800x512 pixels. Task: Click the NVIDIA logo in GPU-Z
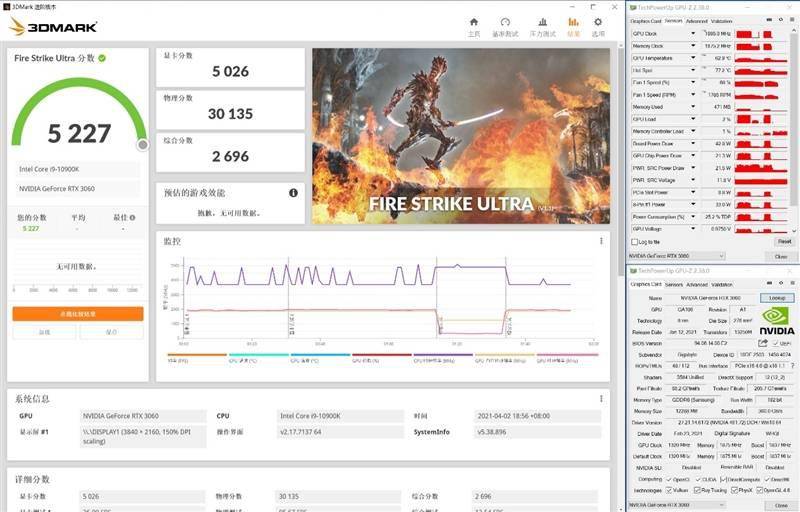[x=777, y=320]
